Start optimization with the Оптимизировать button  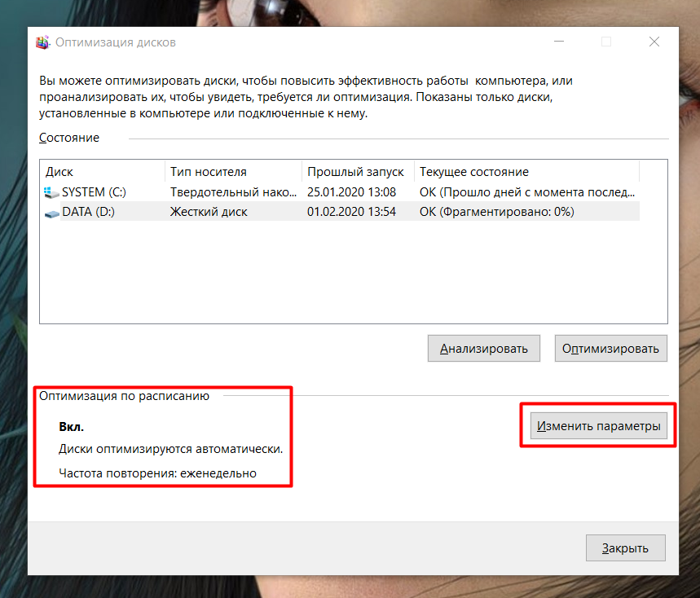tap(610, 349)
